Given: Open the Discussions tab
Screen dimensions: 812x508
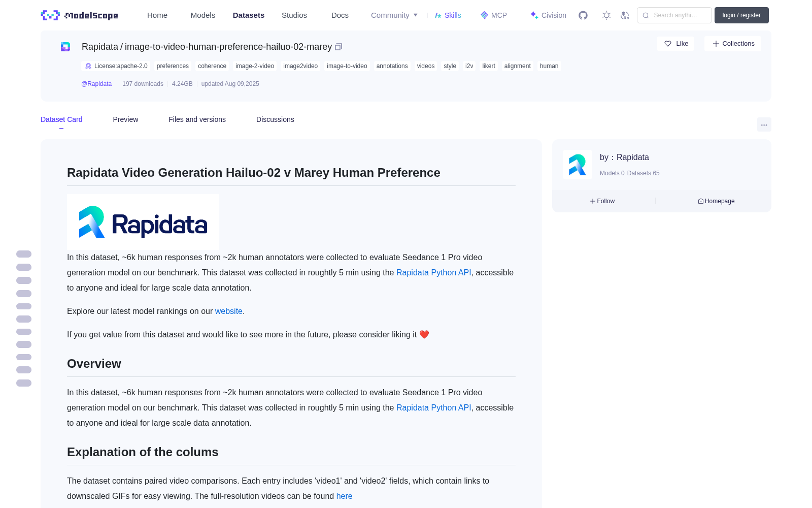Looking at the screenshot, I should point(275,119).
